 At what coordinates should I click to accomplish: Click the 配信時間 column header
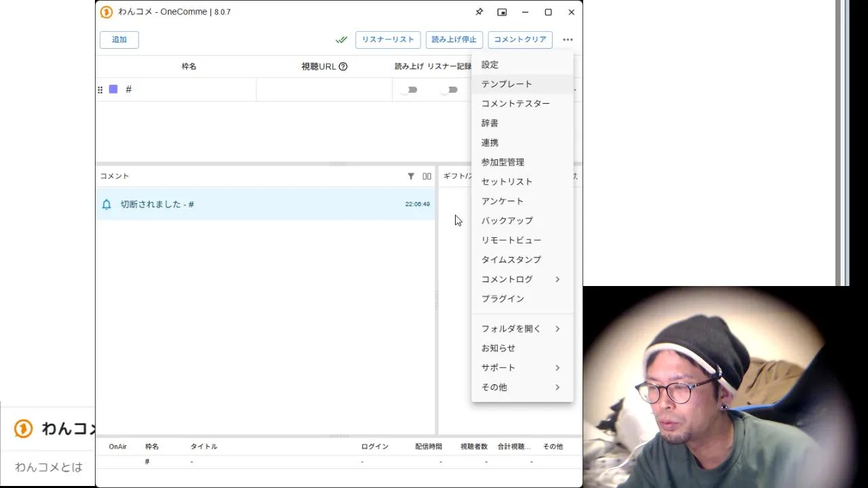click(x=429, y=447)
